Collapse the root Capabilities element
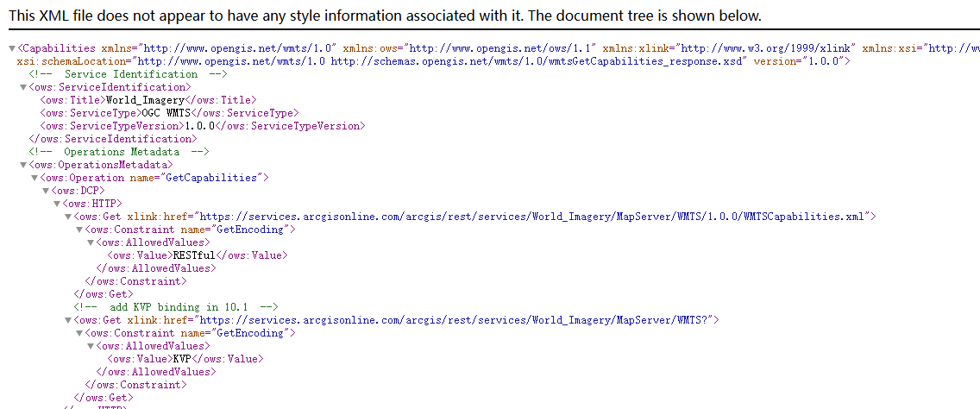 [12, 48]
